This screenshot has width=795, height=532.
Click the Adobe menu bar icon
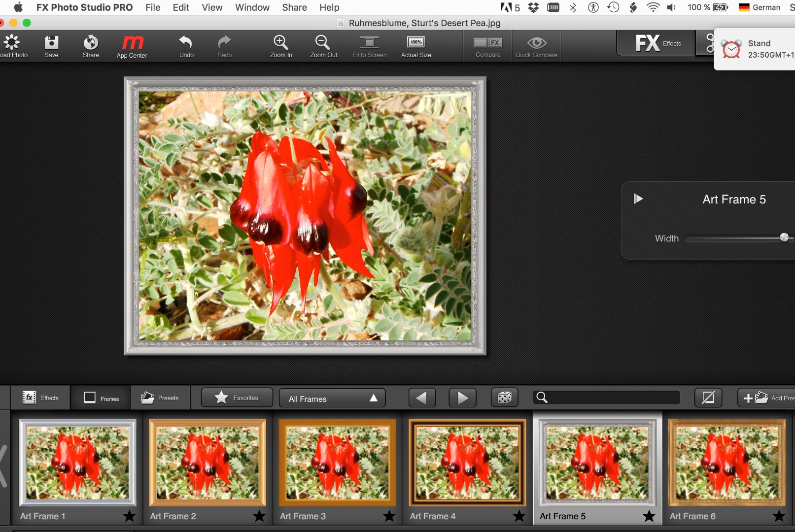pos(510,7)
